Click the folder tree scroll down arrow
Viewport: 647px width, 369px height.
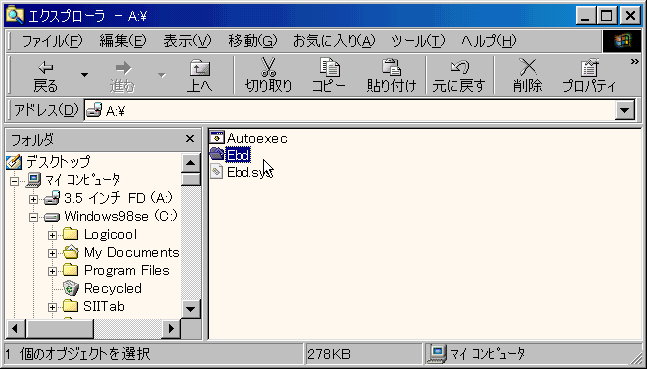pyautogui.click(x=191, y=308)
